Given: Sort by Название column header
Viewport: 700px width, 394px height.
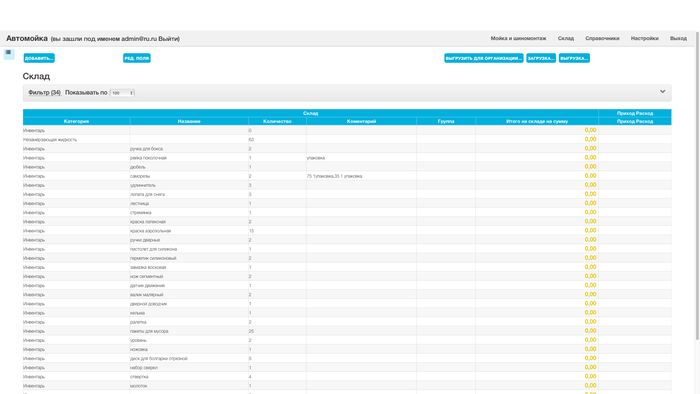Looking at the screenshot, I should click(x=189, y=121).
